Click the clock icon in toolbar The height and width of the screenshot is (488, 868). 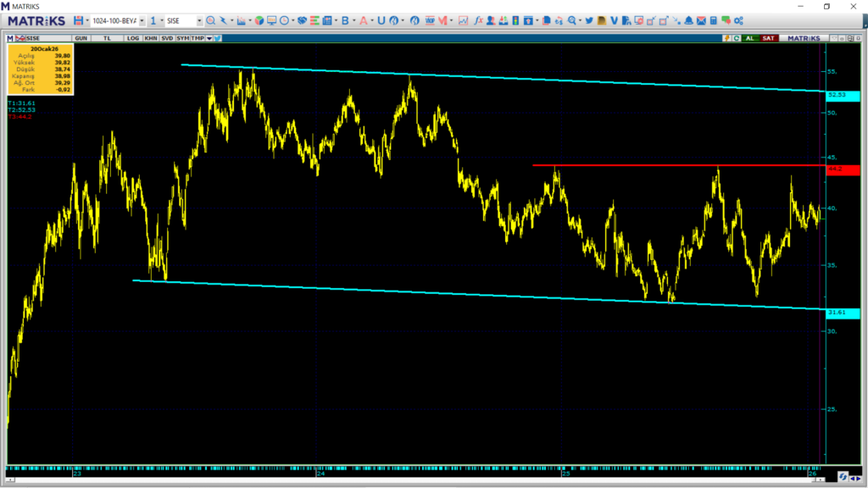pos(284,20)
